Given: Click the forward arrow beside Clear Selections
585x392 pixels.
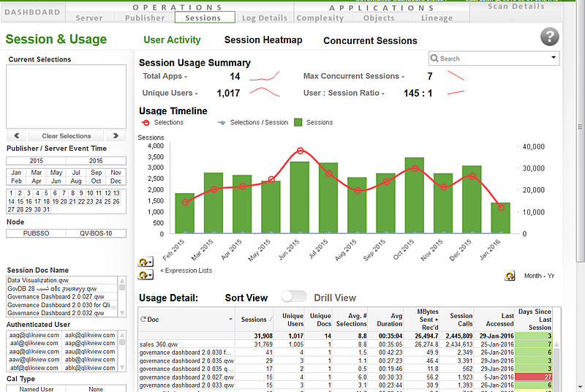Looking at the screenshot, I should coord(115,136).
